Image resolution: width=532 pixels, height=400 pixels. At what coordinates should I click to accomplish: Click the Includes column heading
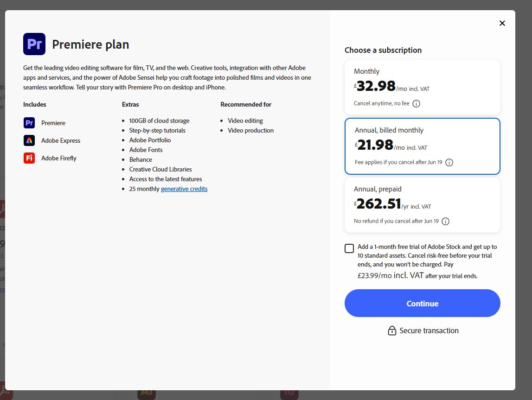pos(35,104)
